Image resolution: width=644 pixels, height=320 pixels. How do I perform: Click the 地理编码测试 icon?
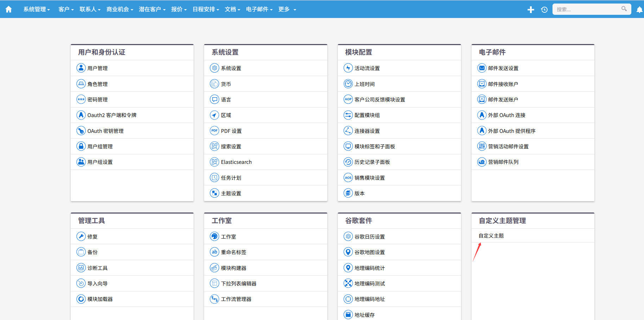[348, 283]
